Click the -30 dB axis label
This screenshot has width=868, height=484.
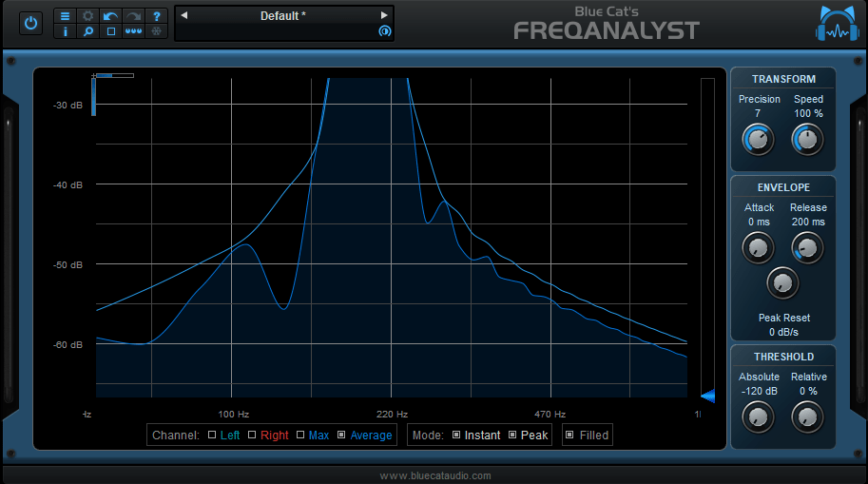click(x=68, y=106)
